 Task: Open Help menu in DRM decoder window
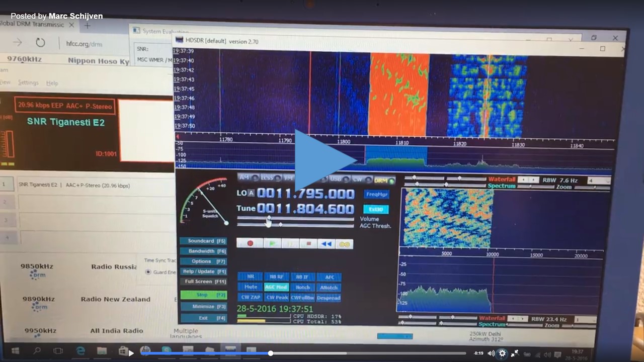click(52, 83)
